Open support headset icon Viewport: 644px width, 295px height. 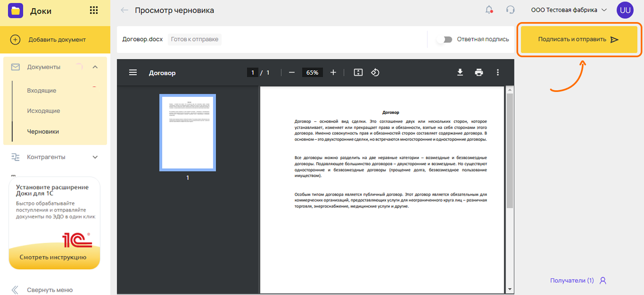pos(510,10)
